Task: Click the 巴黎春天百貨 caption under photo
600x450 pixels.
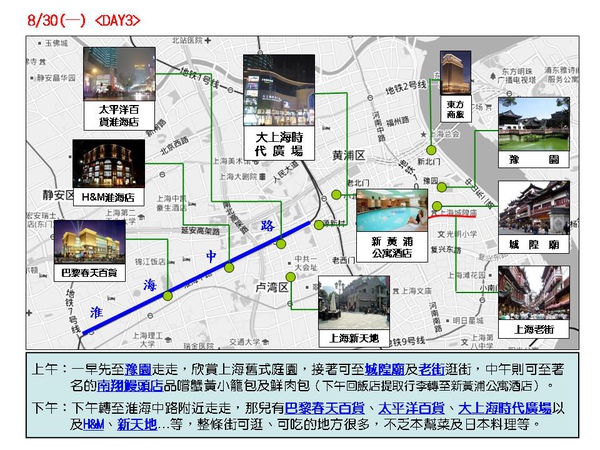Action: click(90, 273)
